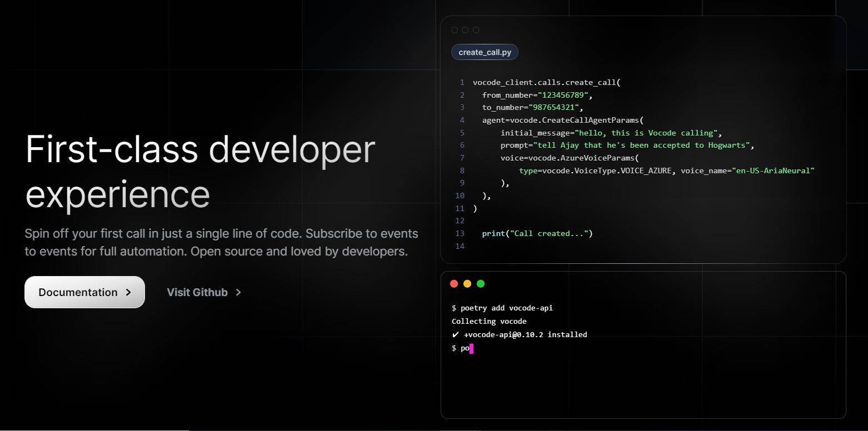Click the "987654321" to_number string

click(x=553, y=107)
